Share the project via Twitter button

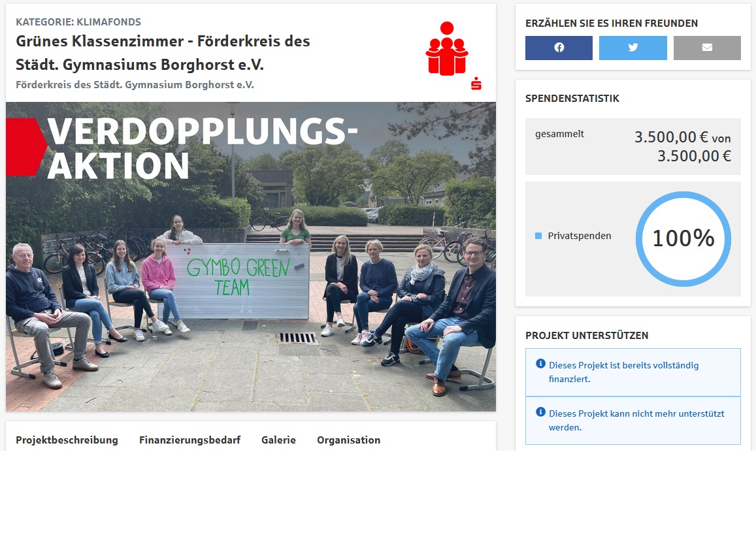click(x=633, y=48)
